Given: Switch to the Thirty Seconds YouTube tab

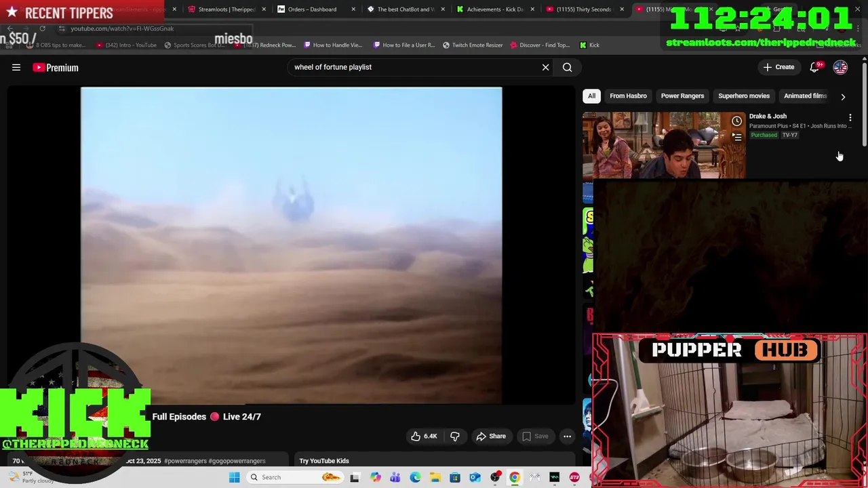Looking at the screenshot, I should [583, 9].
